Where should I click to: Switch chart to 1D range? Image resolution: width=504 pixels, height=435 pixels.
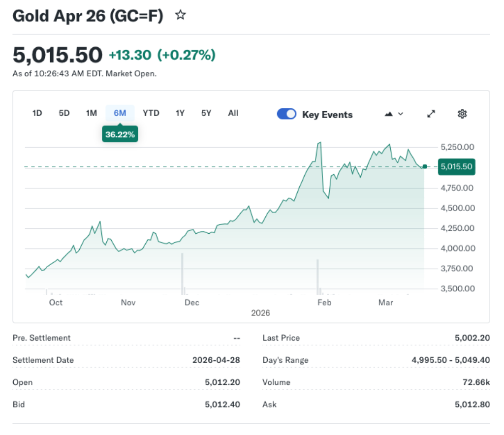click(37, 113)
